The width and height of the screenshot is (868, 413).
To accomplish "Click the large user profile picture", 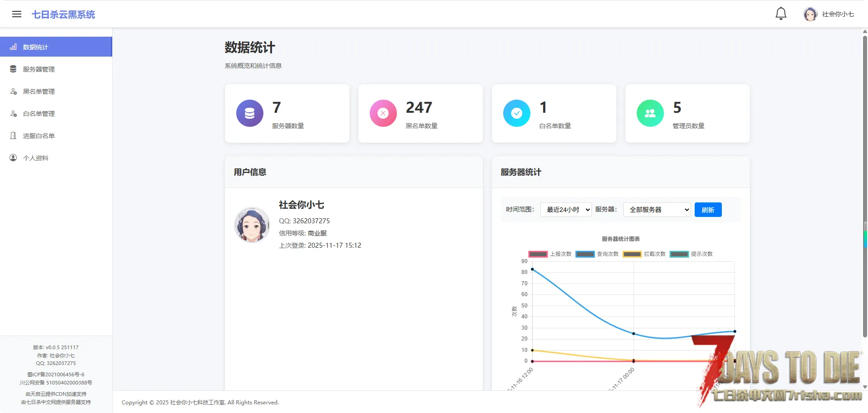I will click(252, 225).
